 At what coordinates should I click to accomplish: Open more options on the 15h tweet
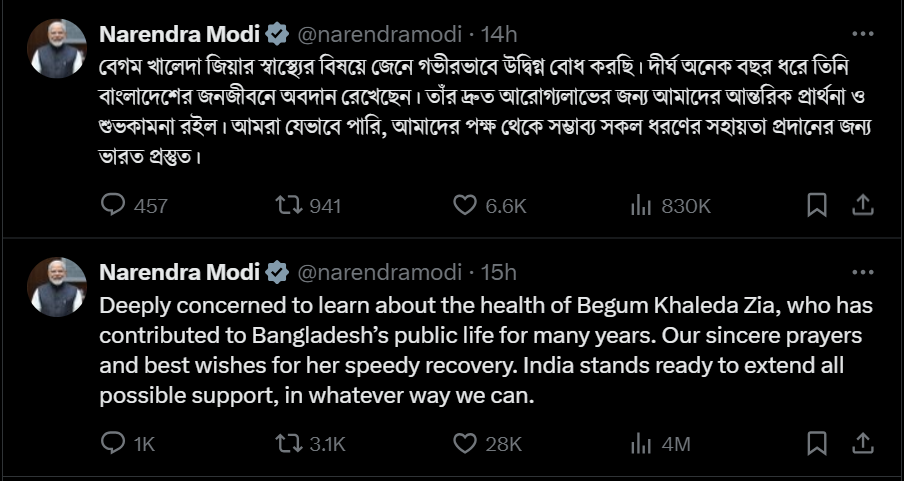(862, 271)
